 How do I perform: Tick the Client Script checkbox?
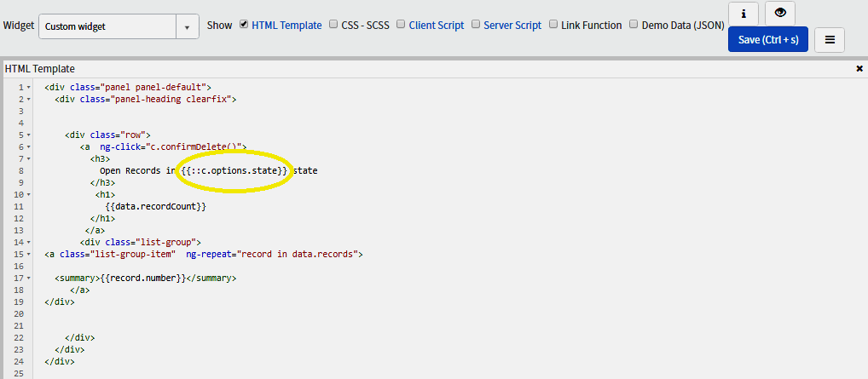(401, 25)
